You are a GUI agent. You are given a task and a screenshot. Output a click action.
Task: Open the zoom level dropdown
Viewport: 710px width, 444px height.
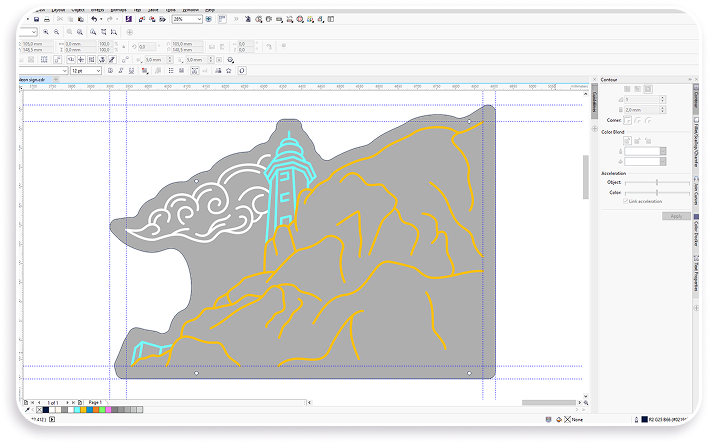point(199,19)
